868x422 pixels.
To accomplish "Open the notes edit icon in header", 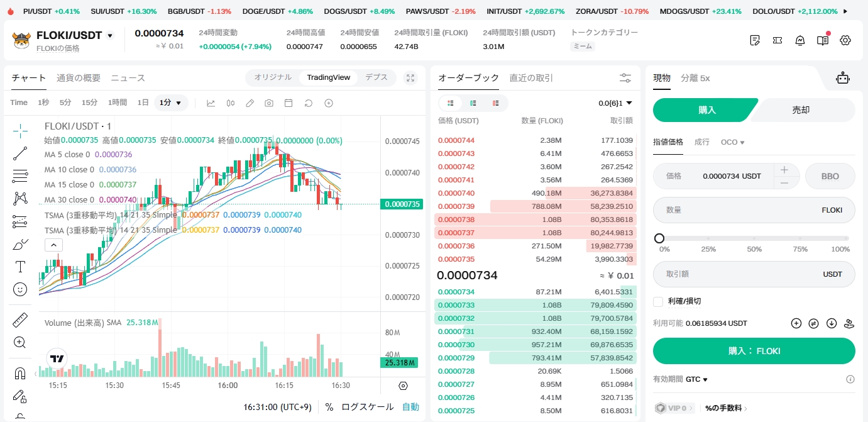I will [x=755, y=40].
